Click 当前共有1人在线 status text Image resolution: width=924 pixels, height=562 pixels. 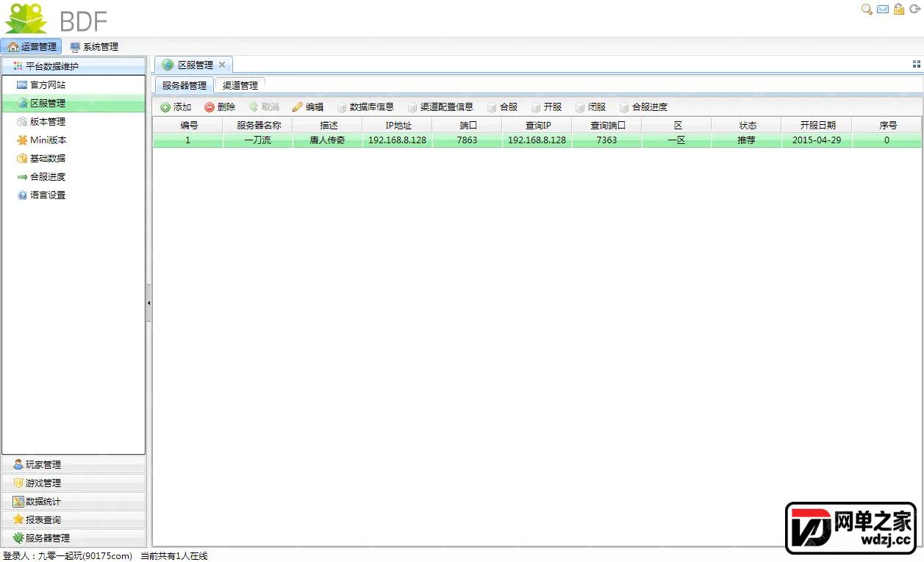pos(174,556)
